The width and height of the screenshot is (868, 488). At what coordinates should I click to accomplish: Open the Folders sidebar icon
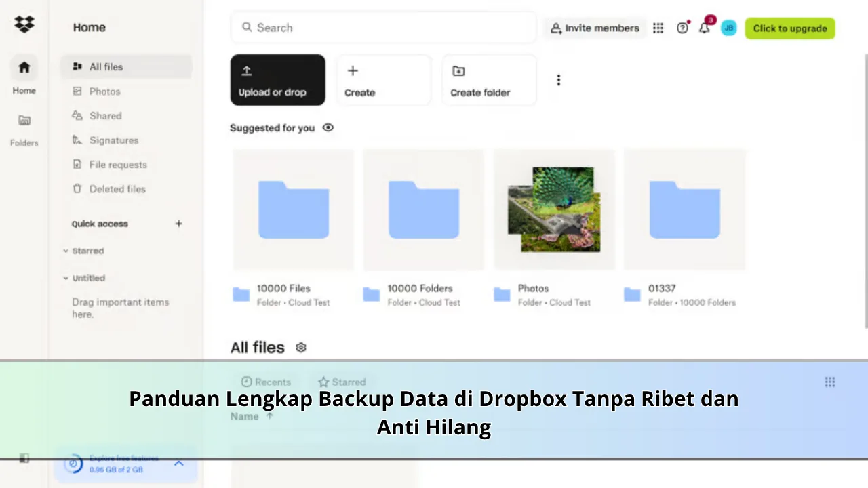(x=24, y=121)
